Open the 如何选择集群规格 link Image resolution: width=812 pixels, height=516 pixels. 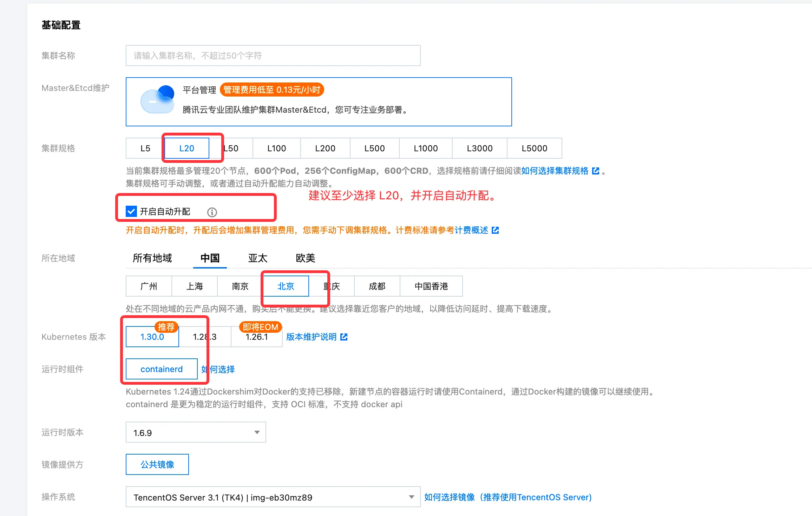tap(555, 171)
